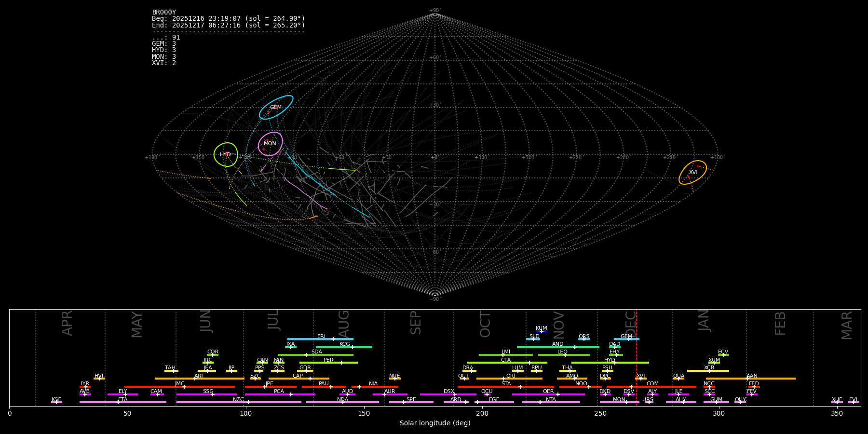Click the CAP shower label in the timeline

point(298,376)
